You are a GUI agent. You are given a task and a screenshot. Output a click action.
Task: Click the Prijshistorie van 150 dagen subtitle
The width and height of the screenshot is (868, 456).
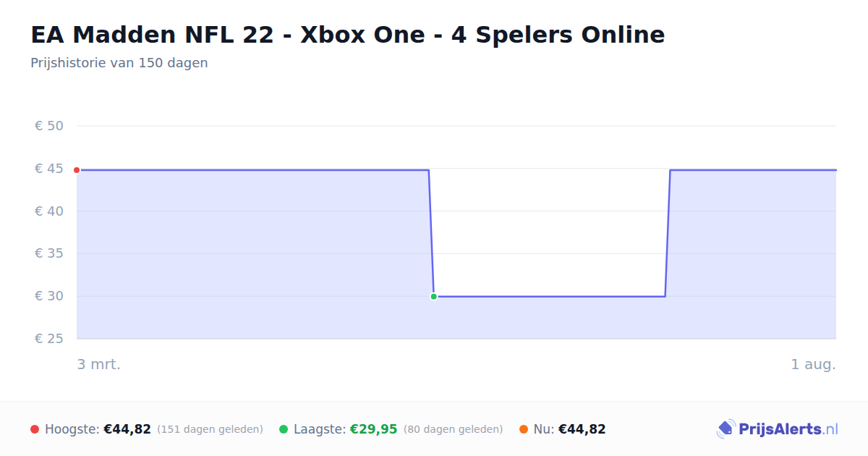point(119,63)
